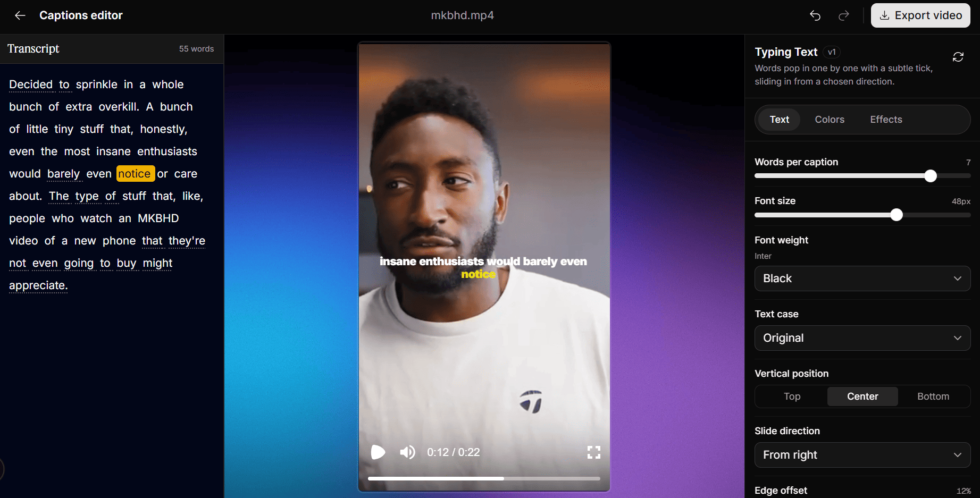Click the caption overlay on video
The width and height of the screenshot is (980, 498).
tap(483, 267)
